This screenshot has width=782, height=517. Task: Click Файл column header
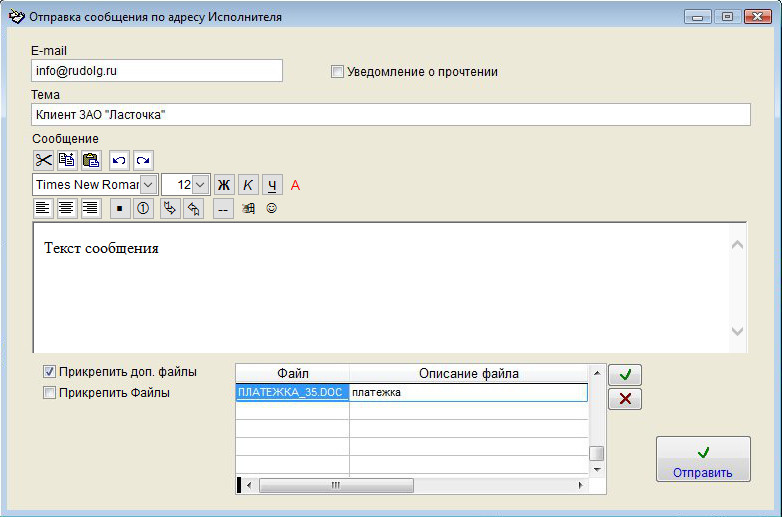pyautogui.click(x=292, y=373)
